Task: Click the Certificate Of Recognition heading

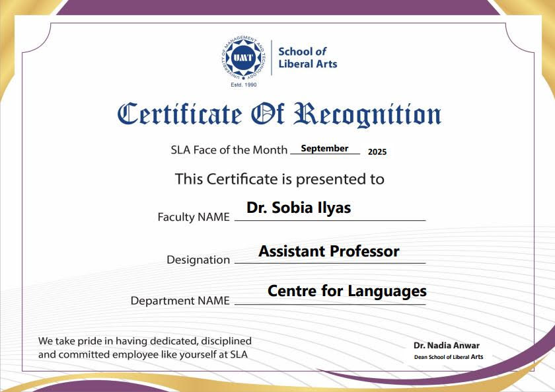Action: pyautogui.click(x=279, y=114)
